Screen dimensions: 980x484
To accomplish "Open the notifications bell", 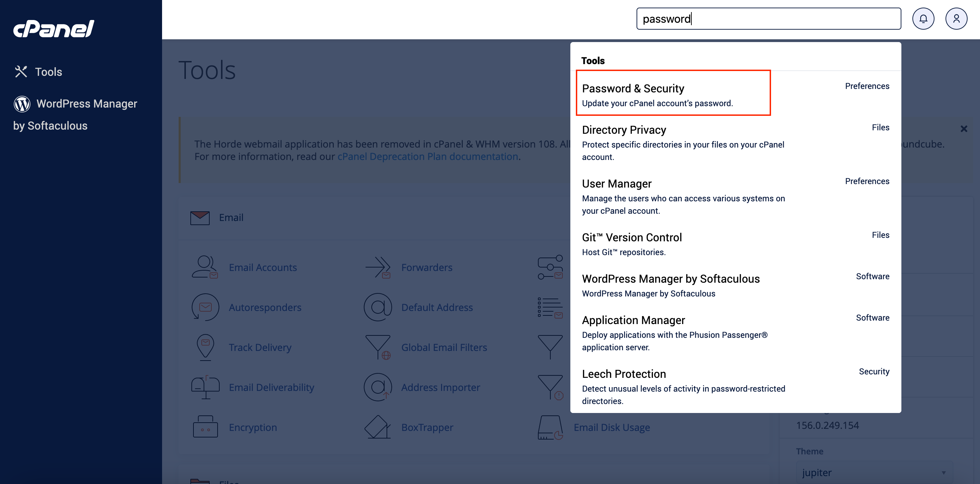I will 923,19.
